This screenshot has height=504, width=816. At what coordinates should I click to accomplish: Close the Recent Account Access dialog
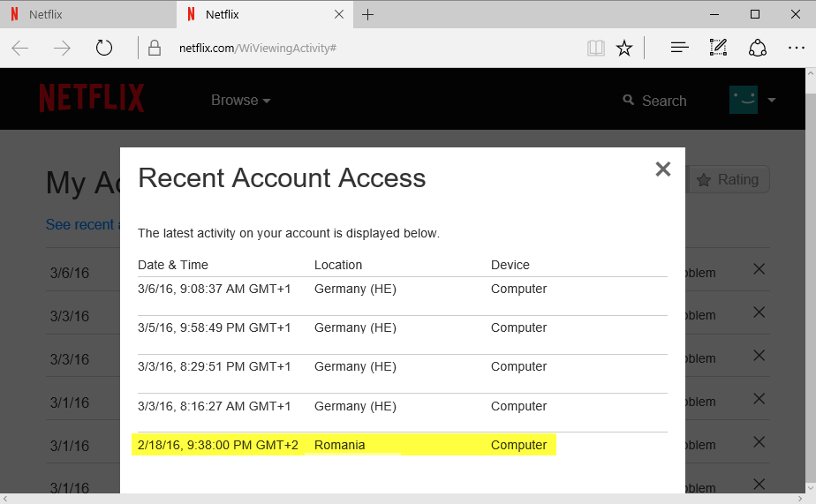coord(662,169)
